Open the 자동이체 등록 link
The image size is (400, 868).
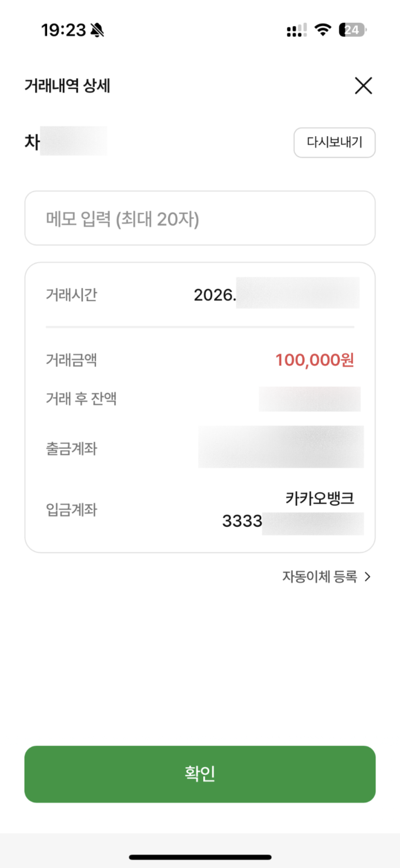(320, 577)
